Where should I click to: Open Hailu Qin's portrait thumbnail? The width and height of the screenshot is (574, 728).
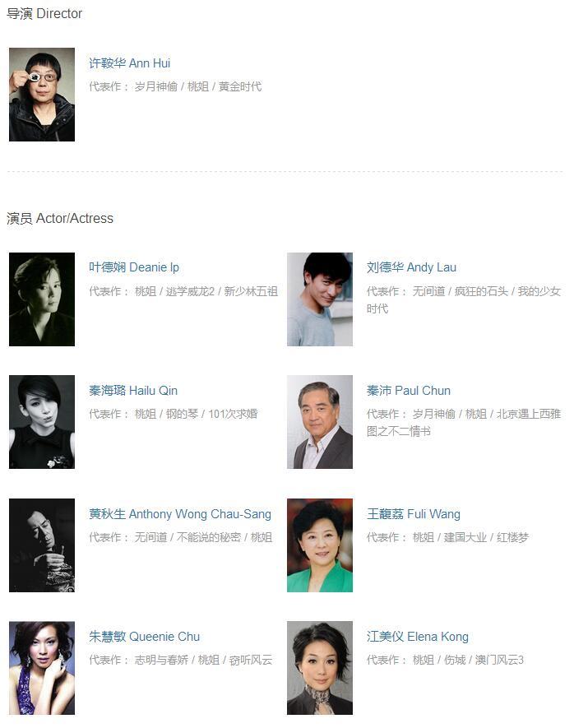(x=42, y=422)
